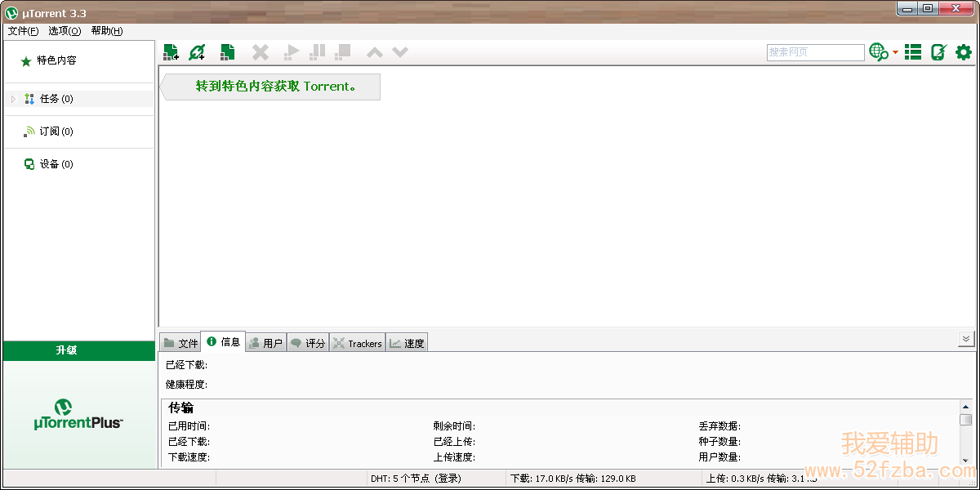The image size is (980, 490).
Task: Click the search web input field
Action: point(816,52)
